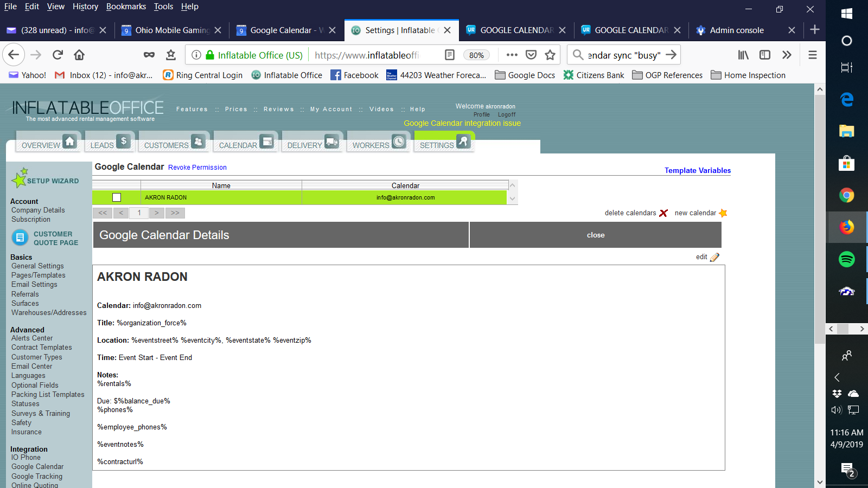Image resolution: width=868 pixels, height=488 pixels.
Task: Click the delete calendars red X icon
Action: pyautogui.click(x=663, y=213)
